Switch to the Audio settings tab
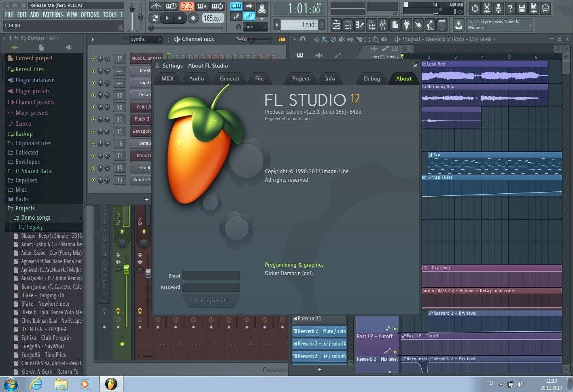Screen dimensions: 573x392 (x=197, y=78)
